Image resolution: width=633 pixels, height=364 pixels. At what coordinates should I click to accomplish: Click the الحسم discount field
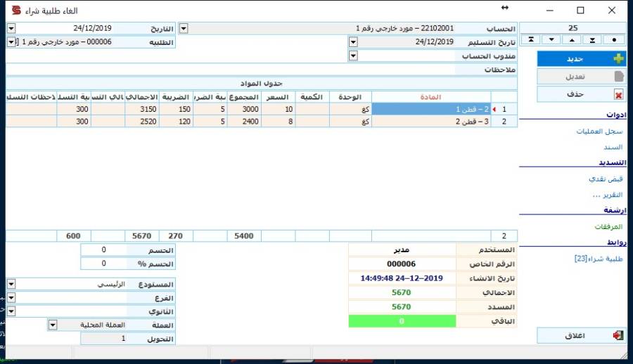coord(104,250)
